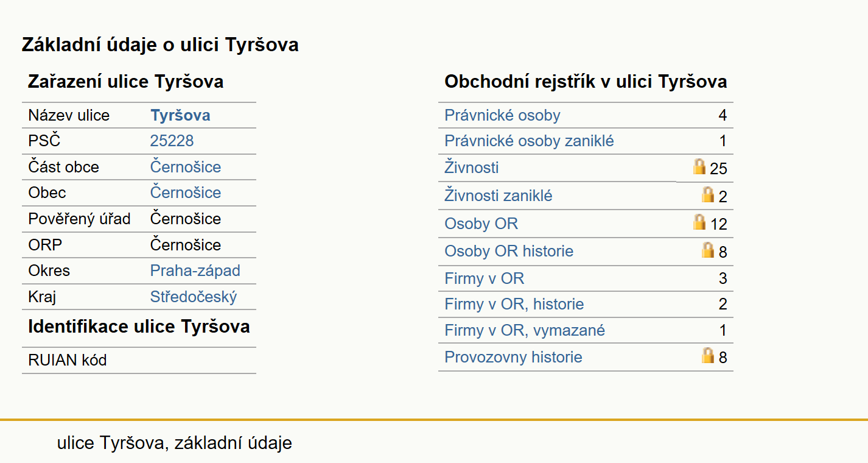Open the Právnické osoby listing
Image resolution: width=868 pixels, height=463 pixels.
point(502,116)
